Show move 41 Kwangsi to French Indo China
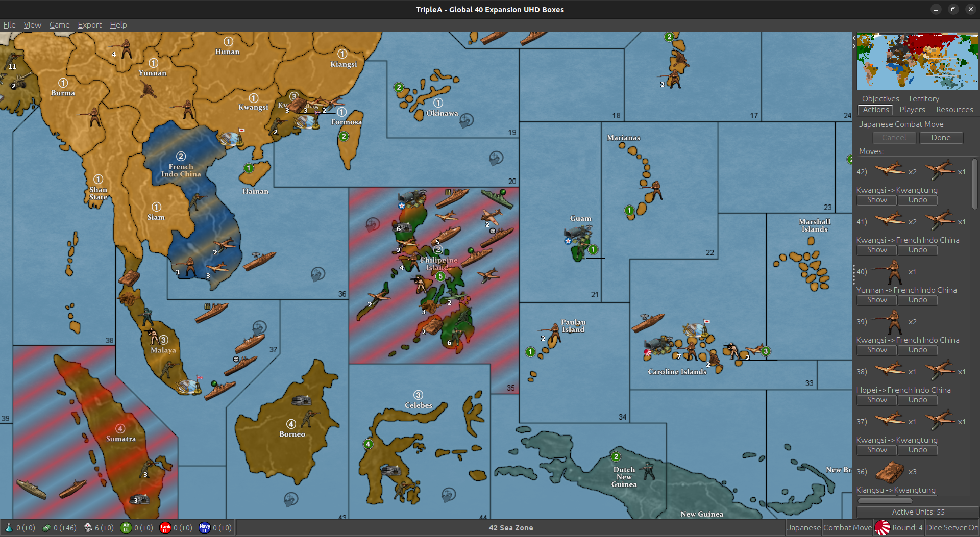980x537 pixels. (x=877, y=250)
